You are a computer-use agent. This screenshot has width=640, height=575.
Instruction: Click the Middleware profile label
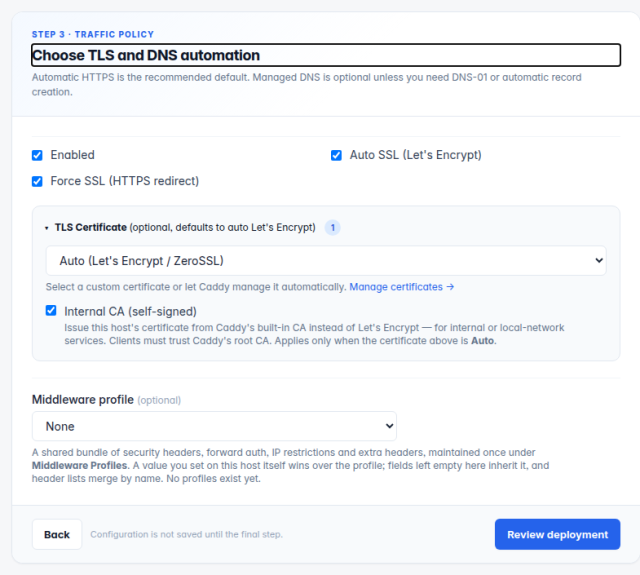click(x=83, y=400)
